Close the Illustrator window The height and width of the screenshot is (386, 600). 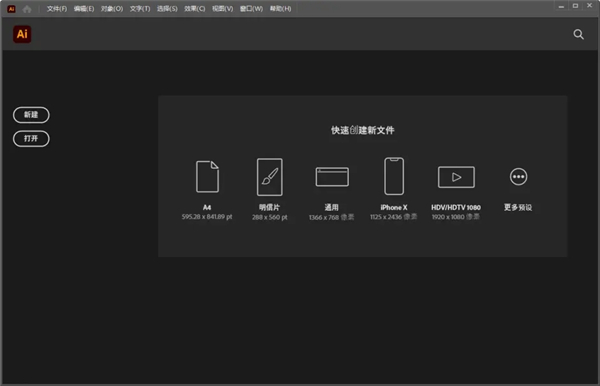point(590,6)
